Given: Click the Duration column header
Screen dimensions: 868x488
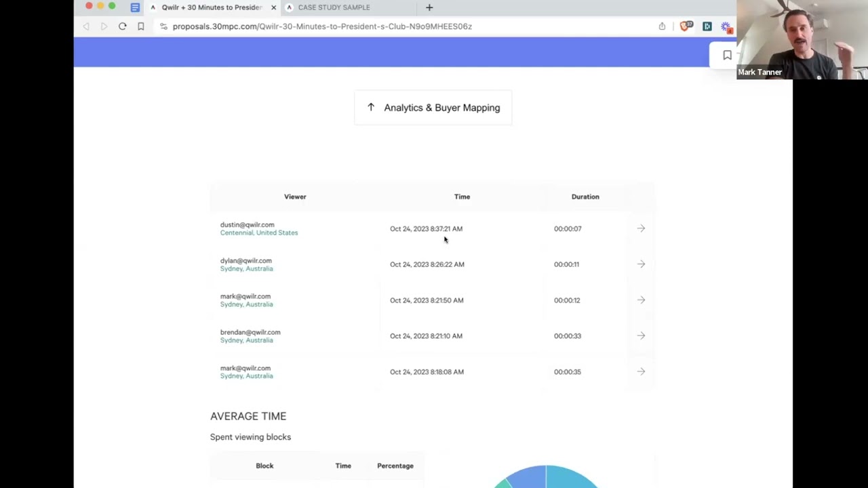Looking at the screenshot, I should [585, 197].
